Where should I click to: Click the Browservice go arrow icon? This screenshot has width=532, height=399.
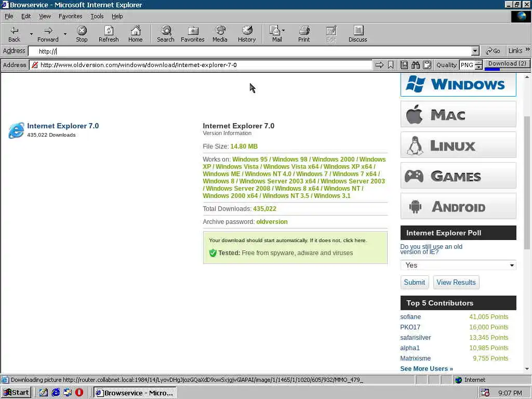pos(379,65)
